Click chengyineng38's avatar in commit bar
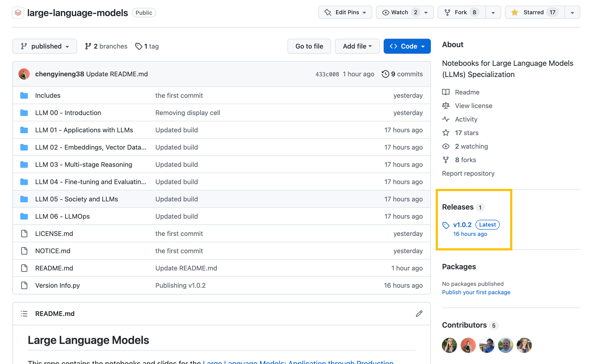This screenshot has width=594, height=364. [24, 74]
